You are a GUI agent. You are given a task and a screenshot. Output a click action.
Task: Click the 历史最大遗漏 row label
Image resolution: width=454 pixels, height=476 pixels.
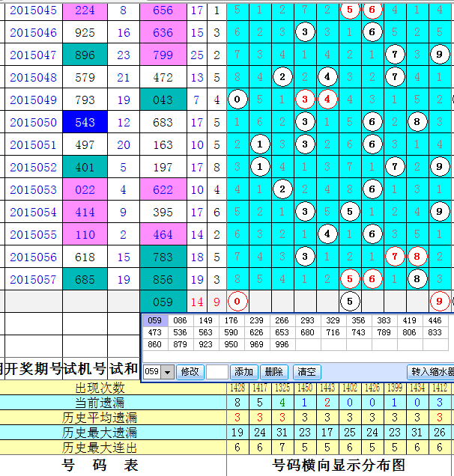[x=100, y=433]
